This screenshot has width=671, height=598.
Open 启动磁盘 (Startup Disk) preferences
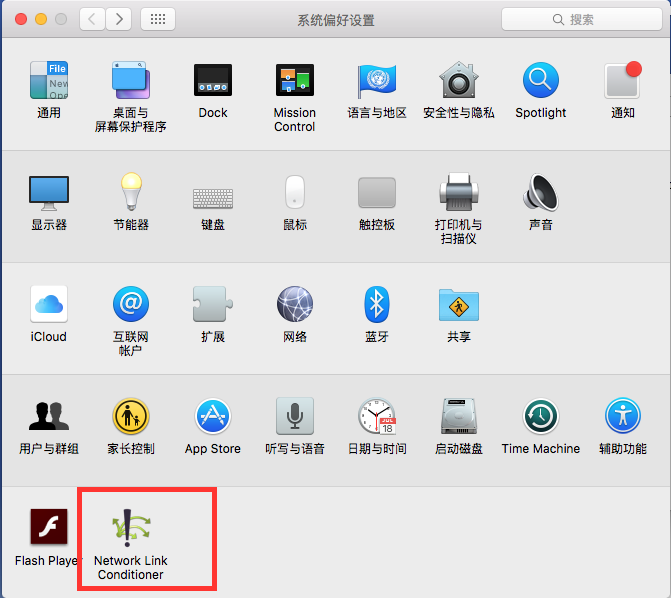[x=459, y=416]
